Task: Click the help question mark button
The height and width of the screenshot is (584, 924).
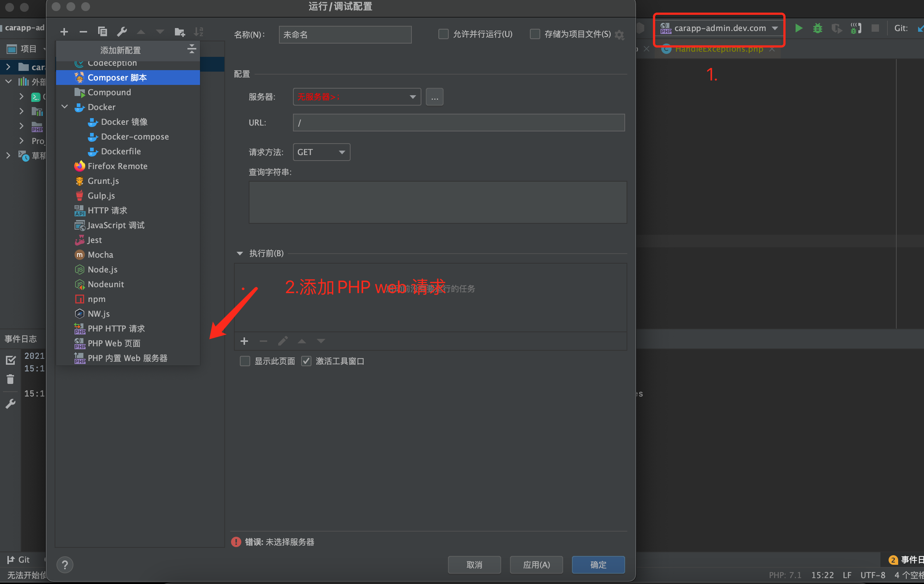Action: [x=65, y=564]
